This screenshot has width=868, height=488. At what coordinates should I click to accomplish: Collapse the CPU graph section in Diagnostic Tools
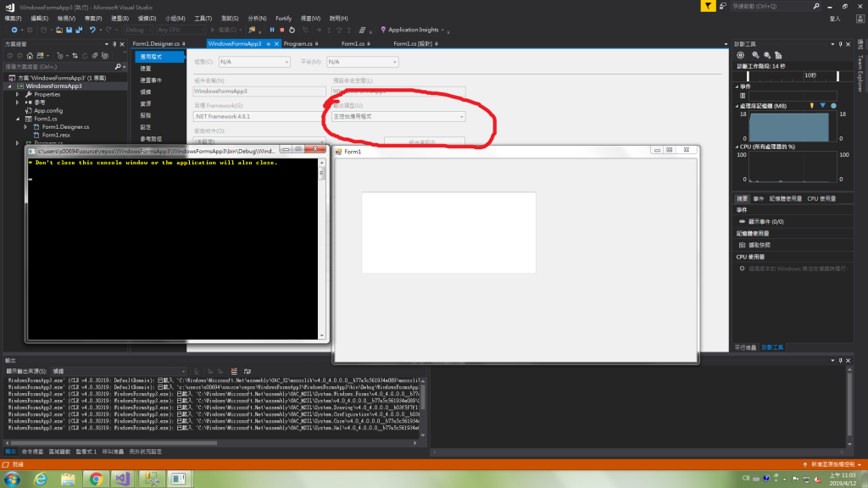737,147
